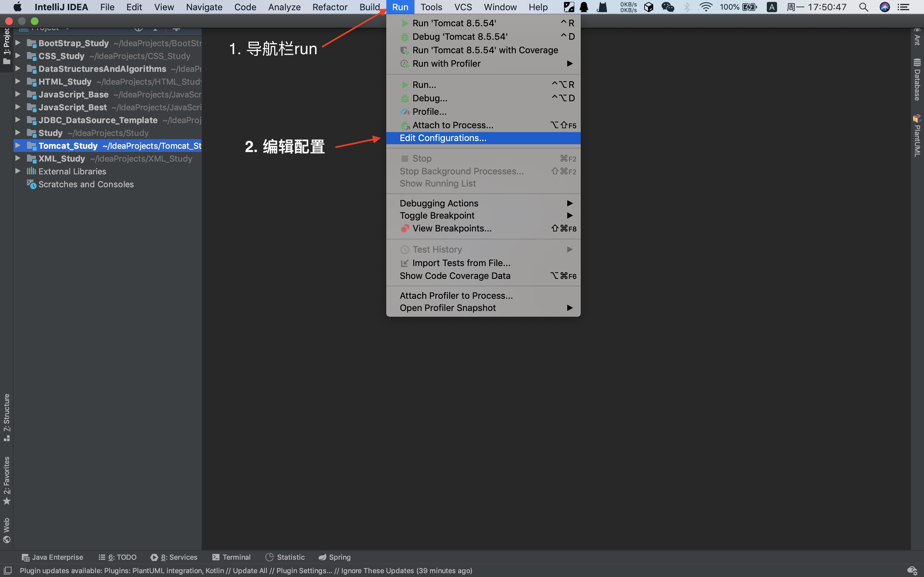Toggle the Favorites side panel
924x577 pixels.
[x=6, y=480]
